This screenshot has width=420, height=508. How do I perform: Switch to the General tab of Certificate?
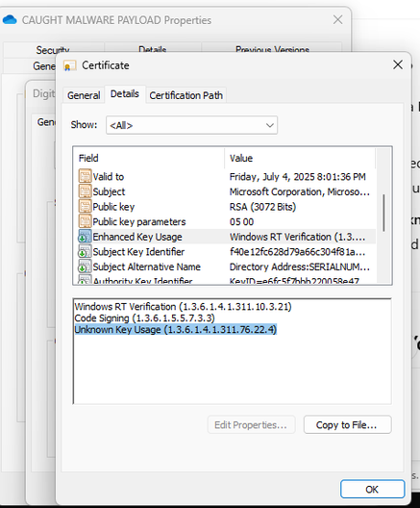(84, 95)
